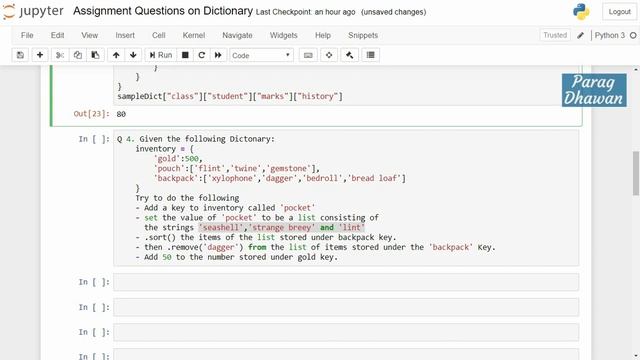The image size is (640, 360).
Task: Run the current cell
Action: [x=160, y=55]
